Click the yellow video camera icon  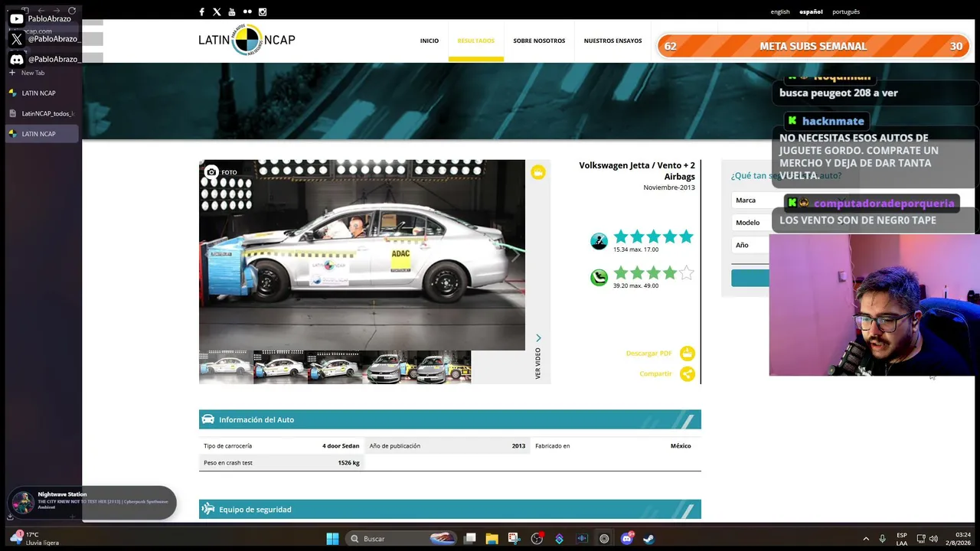click(538, 172)
